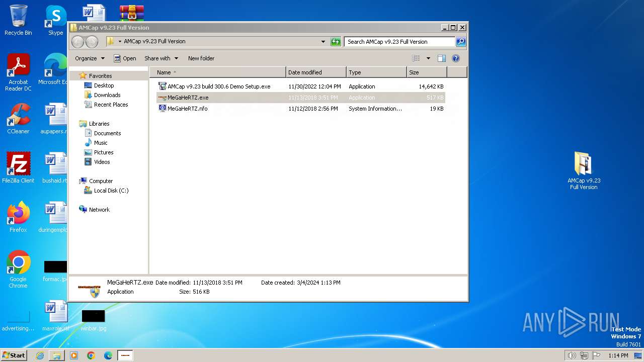
Task: Open the Skype desktop shortcut
Action: pos(56,20)
